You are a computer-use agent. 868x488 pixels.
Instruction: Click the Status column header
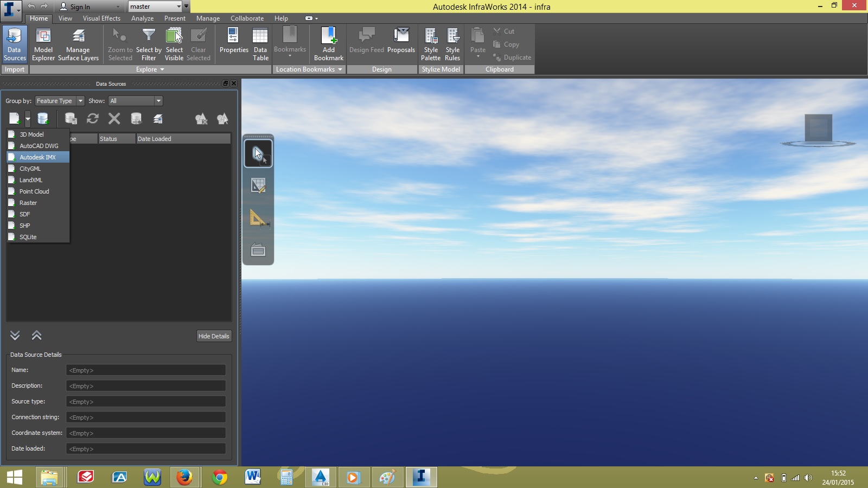[x=117, y=139]
